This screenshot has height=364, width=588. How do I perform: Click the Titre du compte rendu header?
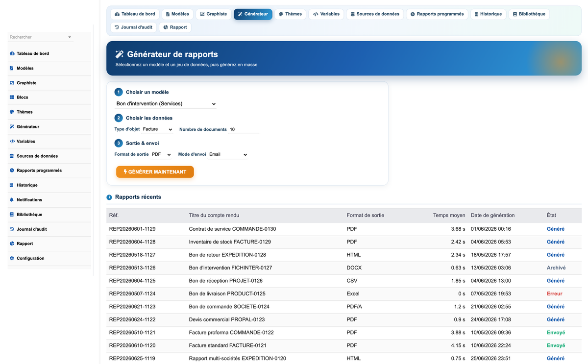pyautogui.click(x=214, y=215)
